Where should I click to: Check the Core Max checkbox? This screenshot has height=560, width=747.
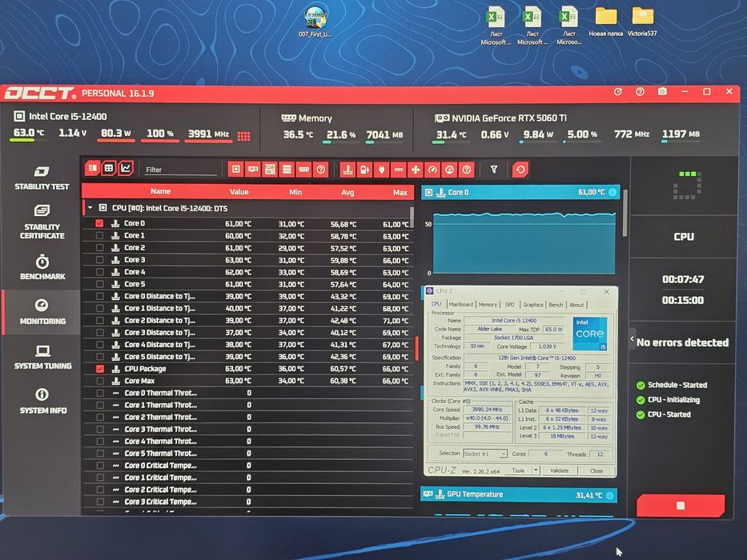click(x=99, y=381)
